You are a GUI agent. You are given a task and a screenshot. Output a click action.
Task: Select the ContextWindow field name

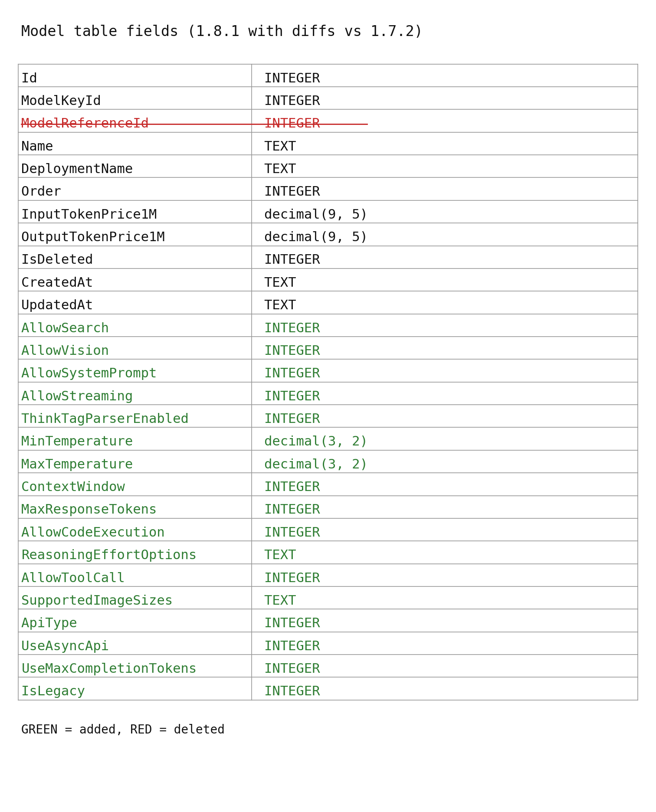coord(73,487)
